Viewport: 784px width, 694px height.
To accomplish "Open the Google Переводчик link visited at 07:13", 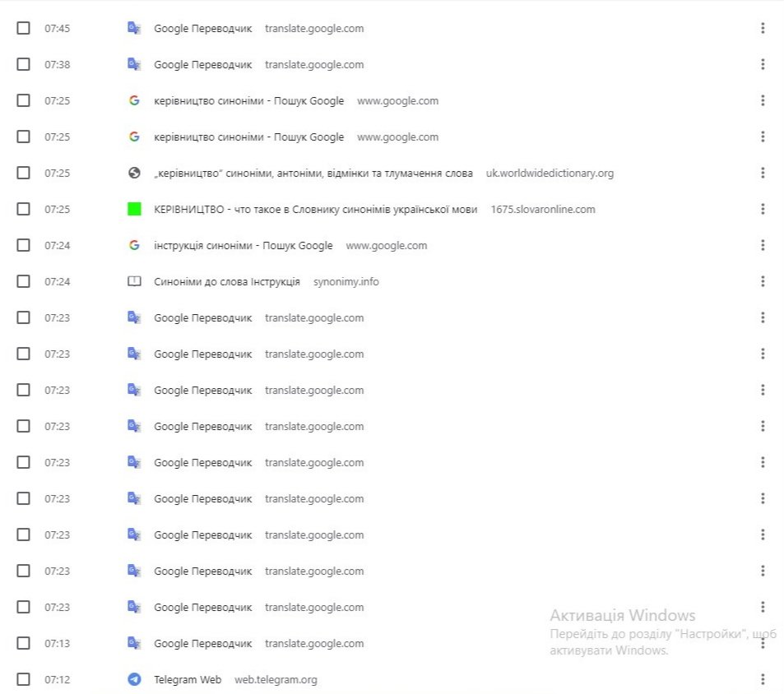I will tap(202, 644).
